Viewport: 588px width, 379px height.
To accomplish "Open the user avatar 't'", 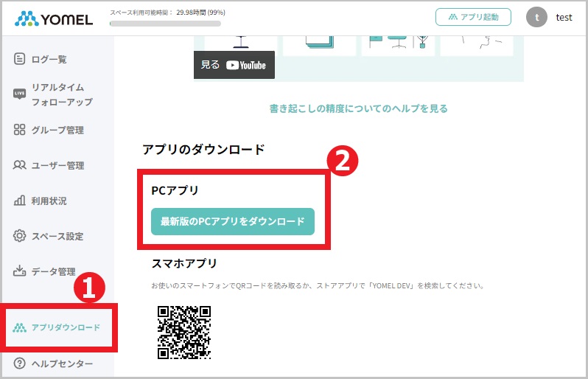I will pos(536,17).
